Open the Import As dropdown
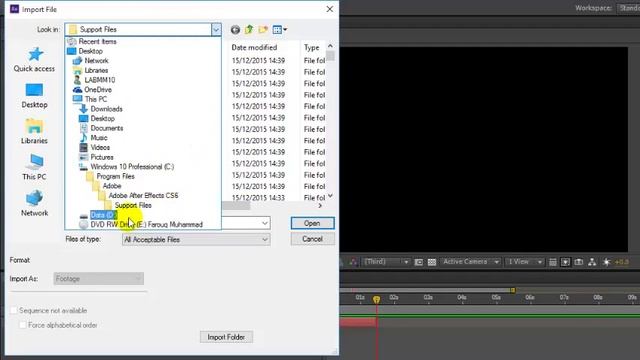The width and height of the screenshot is (640, 360). (98, 279)
